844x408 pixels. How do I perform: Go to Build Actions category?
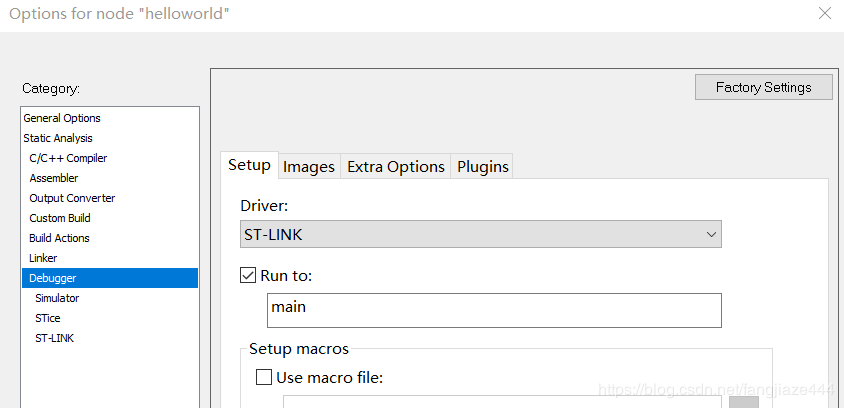tap(59, 238)
